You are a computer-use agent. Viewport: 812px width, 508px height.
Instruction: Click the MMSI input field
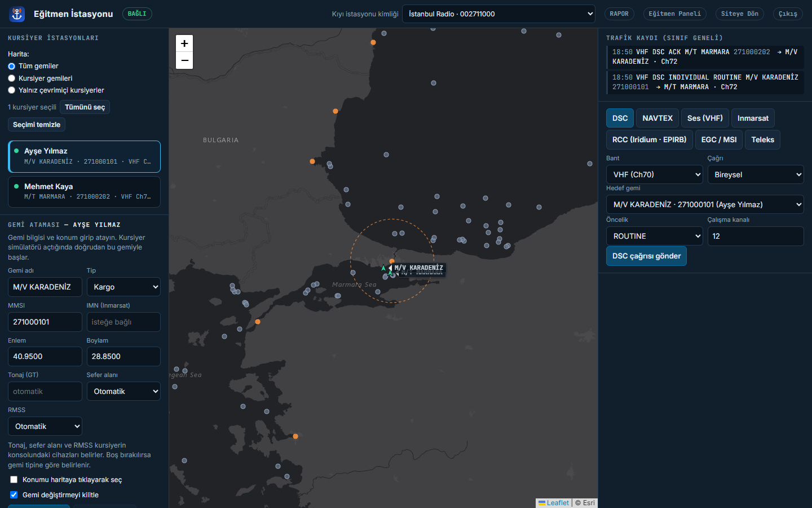[45, 322]
